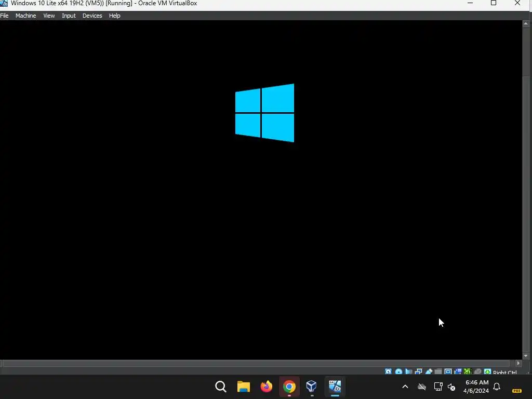Open the Devices menu

point(92,16)
